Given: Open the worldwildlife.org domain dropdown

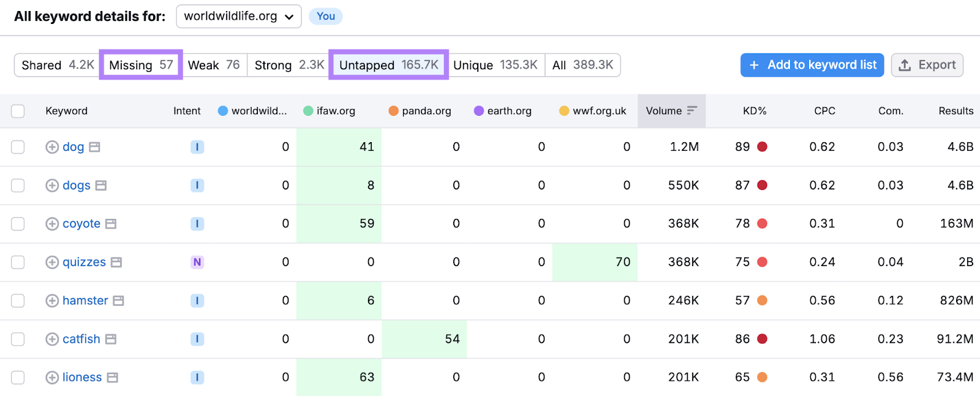Looking at the screenshot, I should click(239, 17).
